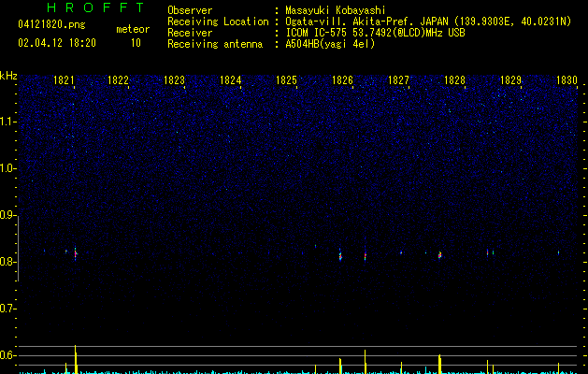Click the Receiver label
The width and height of the screenshot is (588, 374).
190,33
